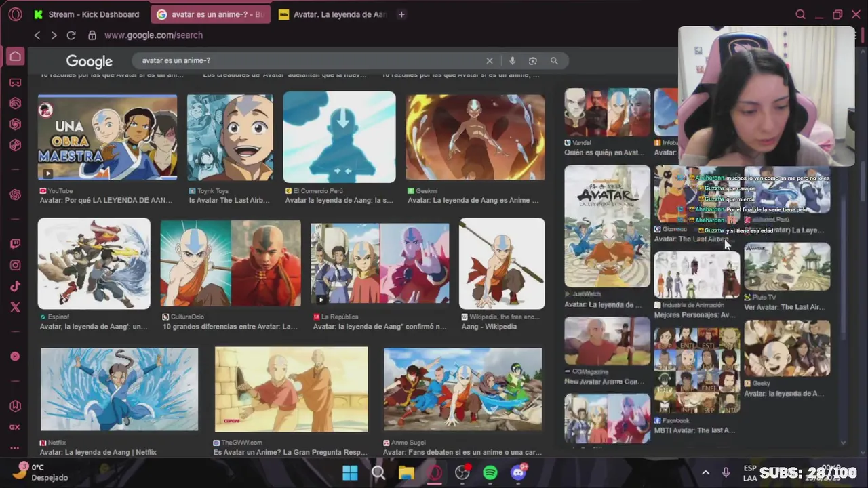Open the Espinof Korra bending image
This screenshot has height=488, width=868.
[x=94, y=263]
